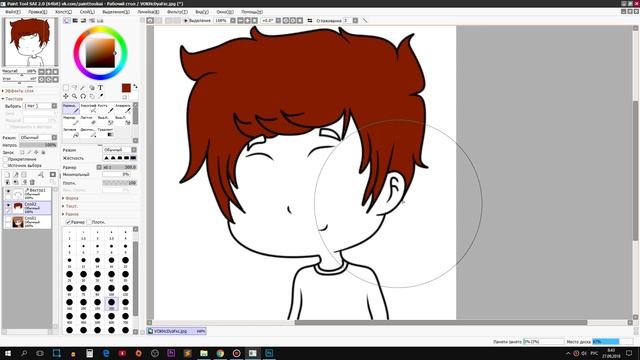
Task: Open the Правка menu
Action: (x=38, y=12)
